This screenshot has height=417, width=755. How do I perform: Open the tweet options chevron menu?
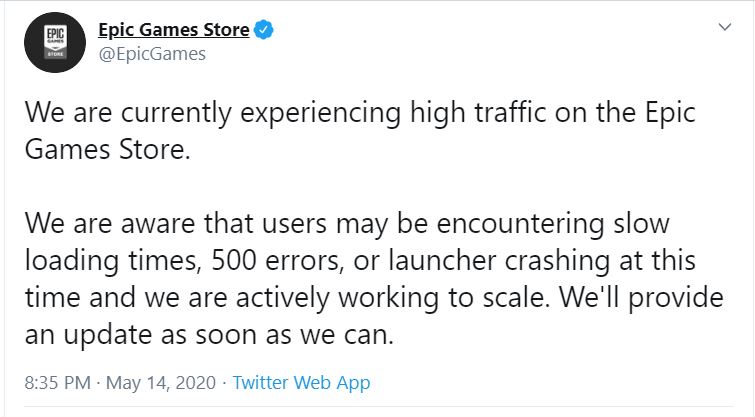[x=725, y=30]
